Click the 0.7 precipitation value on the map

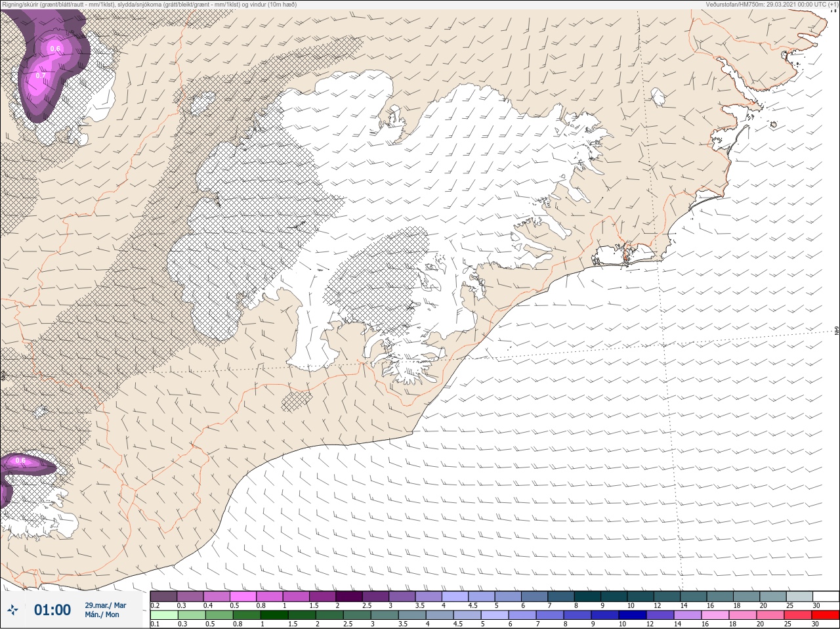pos(41,76)
